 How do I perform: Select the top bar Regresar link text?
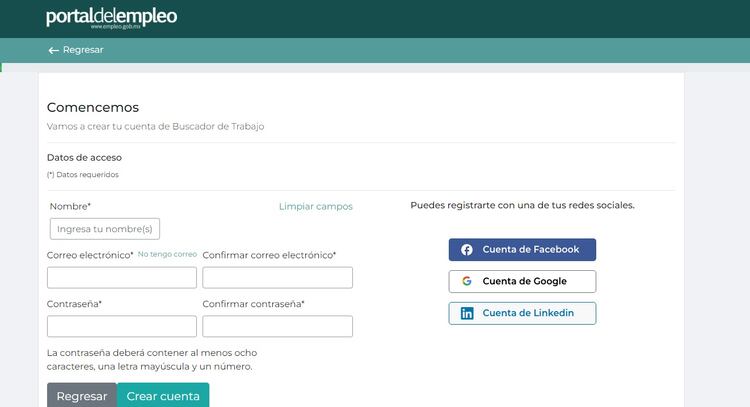pos(82,50)
